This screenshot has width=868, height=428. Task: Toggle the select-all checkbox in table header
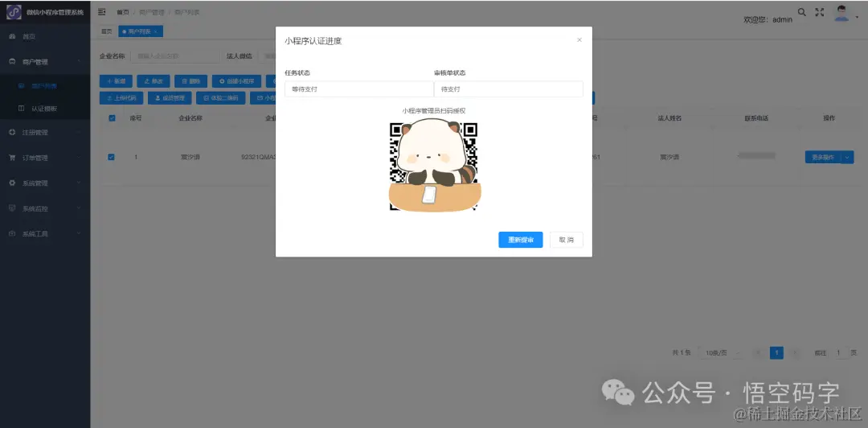(x=112, y=118)
